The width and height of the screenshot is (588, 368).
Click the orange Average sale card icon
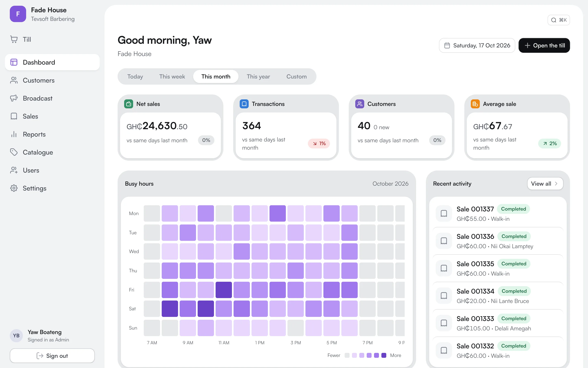point(475,104)
